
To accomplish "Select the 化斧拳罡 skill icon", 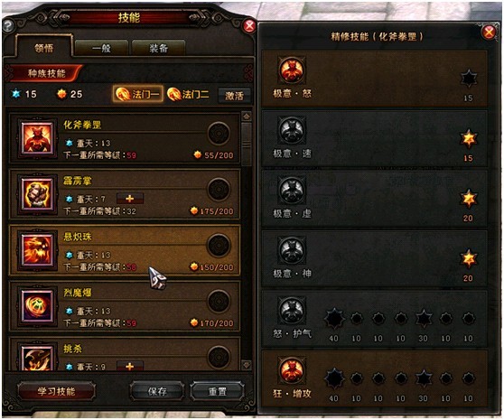I will click(x=37, y=138).
